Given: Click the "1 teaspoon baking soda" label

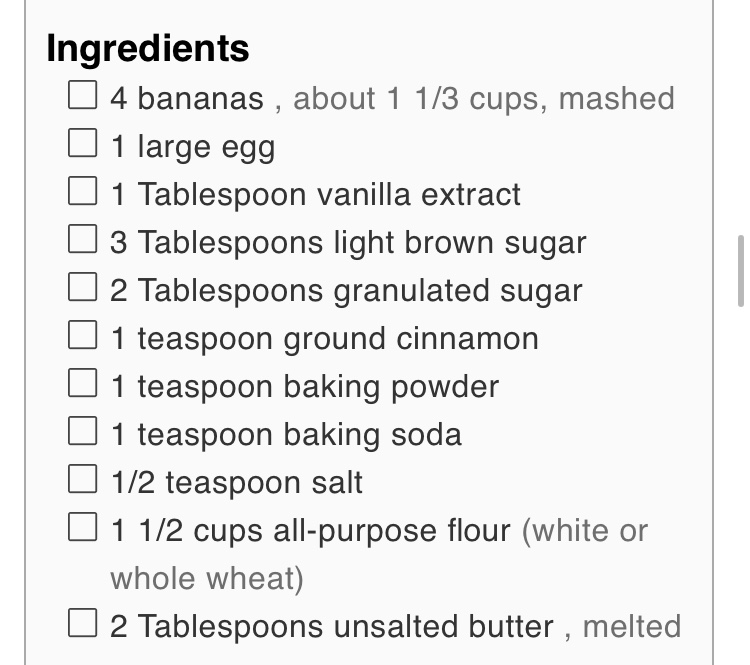Looking at the screenshot, I should (x=286, y=434).
